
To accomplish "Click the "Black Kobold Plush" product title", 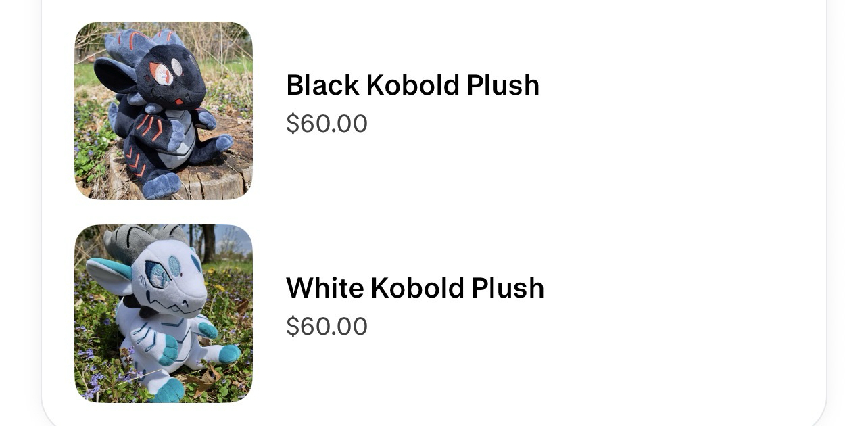I will [x=412, y=85].
